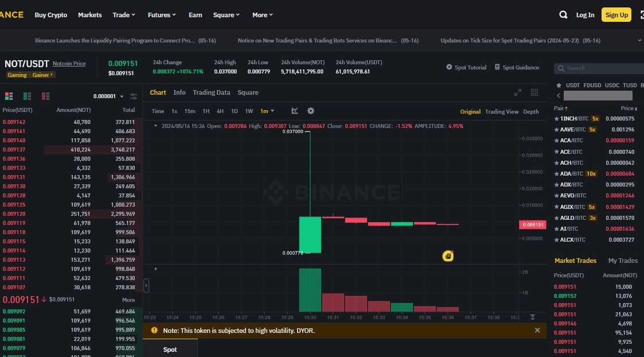644x357 pixels.
Task: Open the More dropdown menu
Action: coord(263,15)
